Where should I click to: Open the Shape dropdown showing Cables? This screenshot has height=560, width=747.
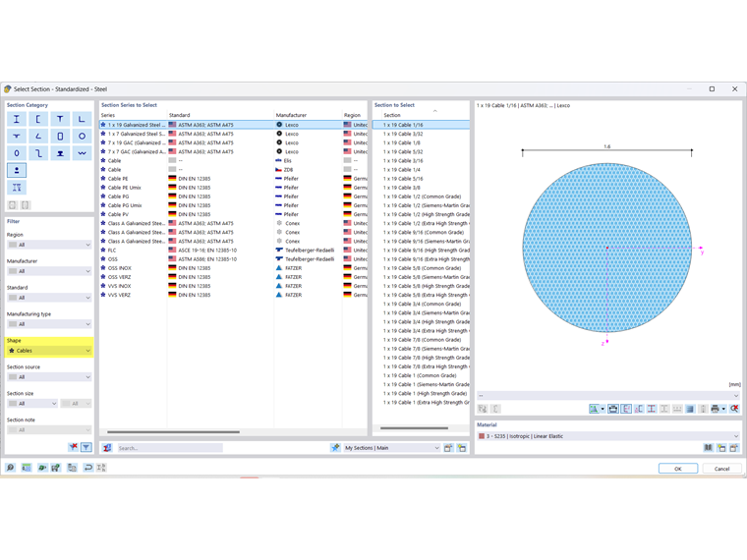point(49,351)
